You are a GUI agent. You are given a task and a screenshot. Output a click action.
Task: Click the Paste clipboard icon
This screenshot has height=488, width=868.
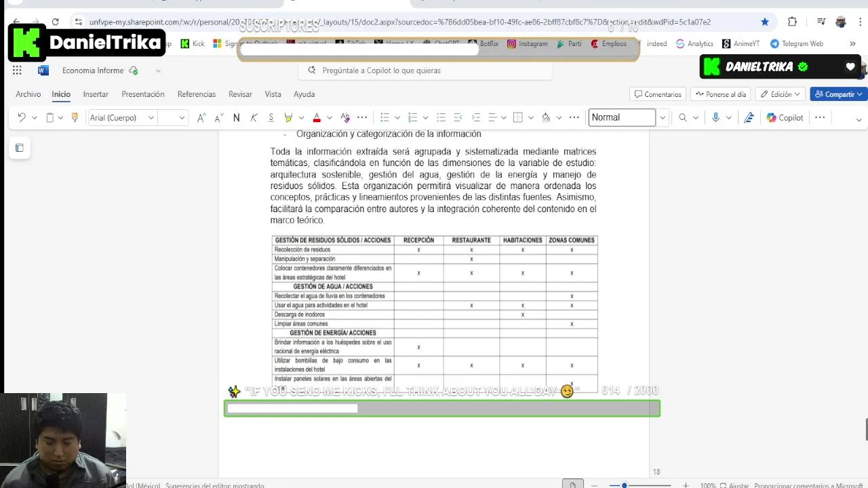(50, 118)
